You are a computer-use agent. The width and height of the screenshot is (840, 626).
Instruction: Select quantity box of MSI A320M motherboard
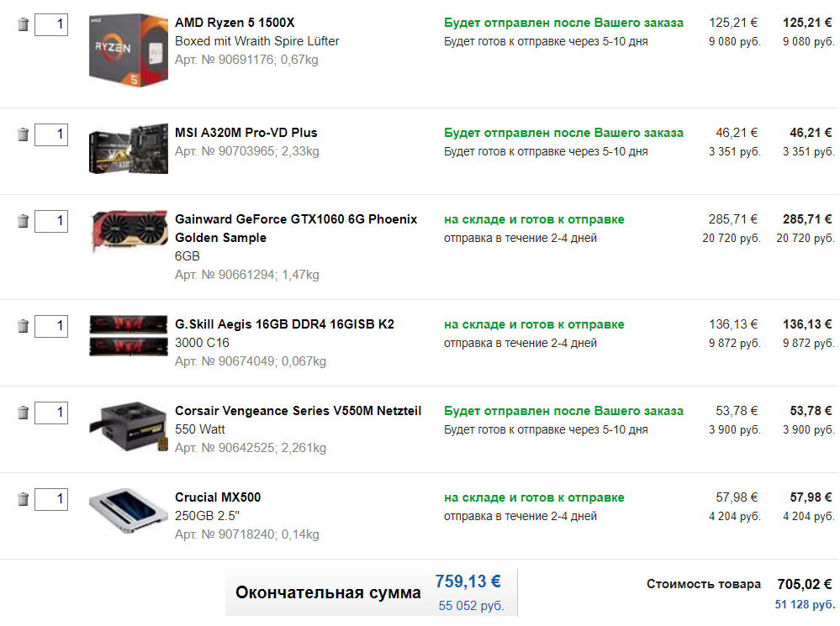tap(51, 134)
